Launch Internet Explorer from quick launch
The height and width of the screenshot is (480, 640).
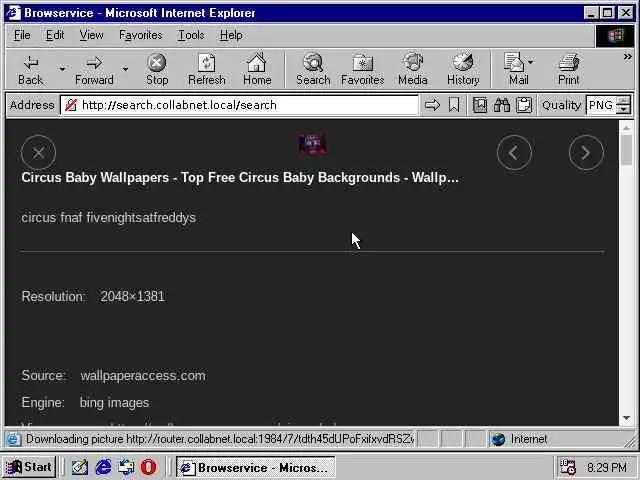[103, 467]
